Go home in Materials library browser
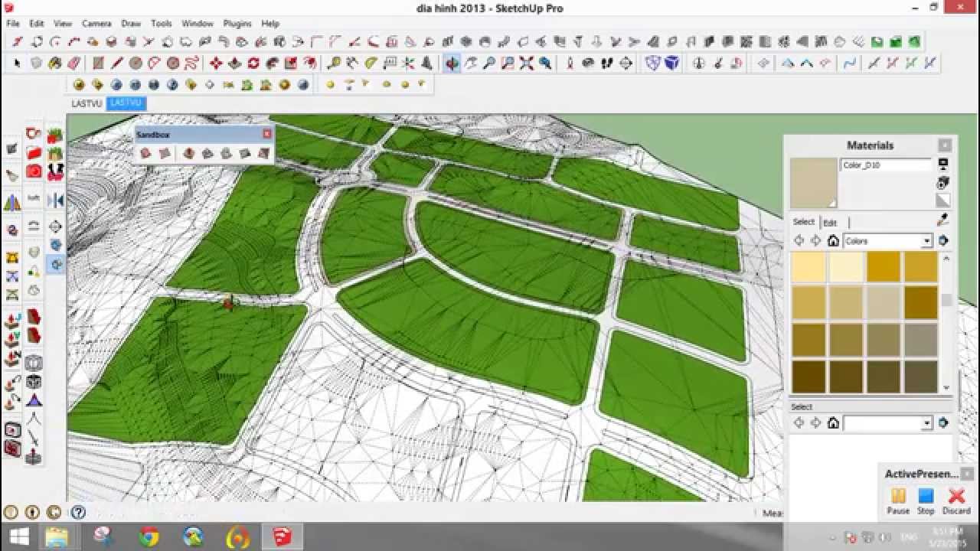Screen dimensions: 980x551 click(x=833, y=240)
